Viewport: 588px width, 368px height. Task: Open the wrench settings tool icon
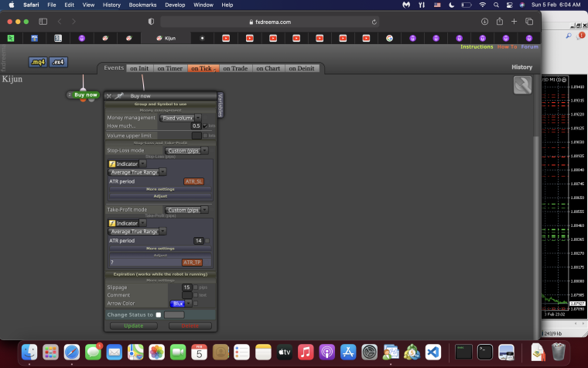click(x=522, y=85)
